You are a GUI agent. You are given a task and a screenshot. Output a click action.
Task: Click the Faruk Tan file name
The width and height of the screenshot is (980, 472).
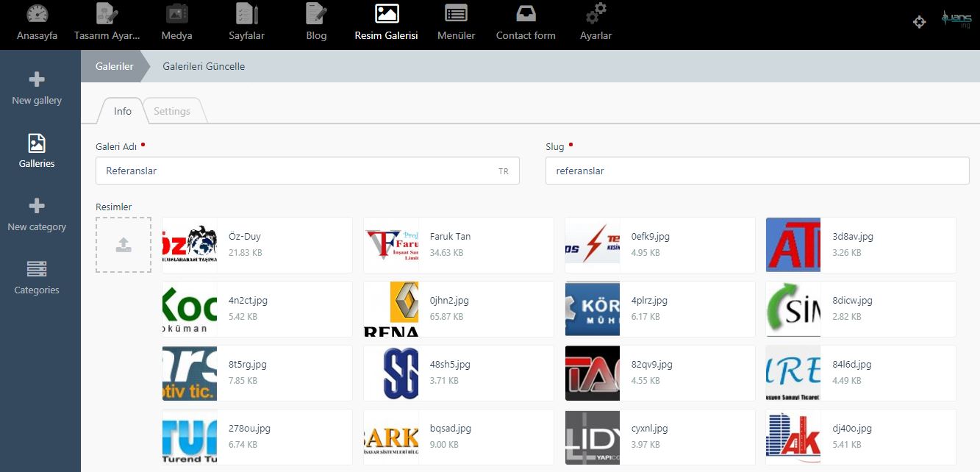coord(450,237)
